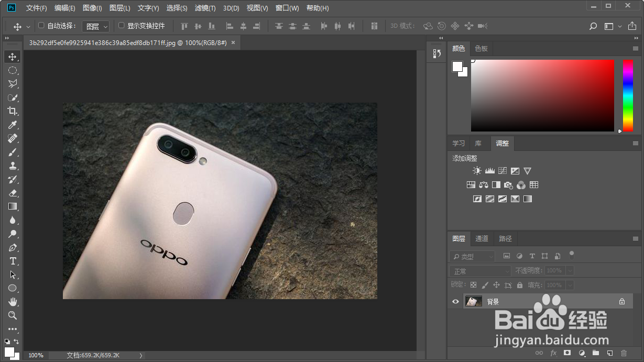Switch to the 路径 tab
This screenshot has width=644, height=362.
505,239
